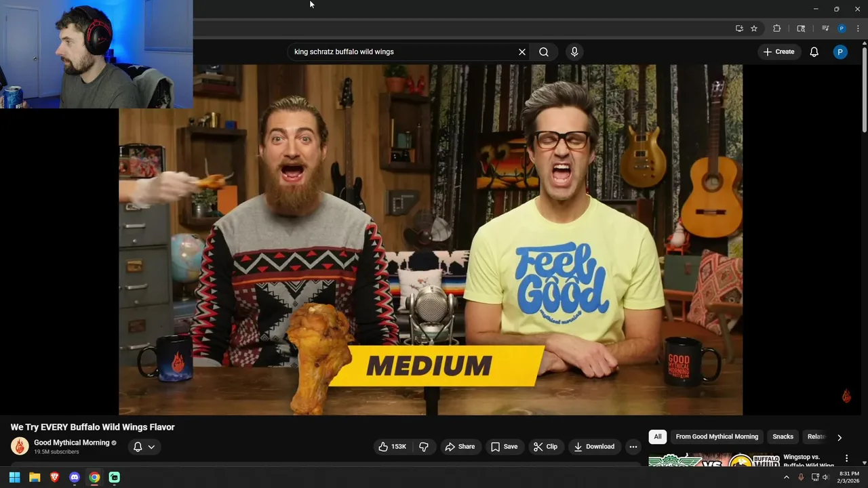The height and width of the screenshot is (488, 868).
Task: Like the video with 153K likes
Action: click(393, 447)
